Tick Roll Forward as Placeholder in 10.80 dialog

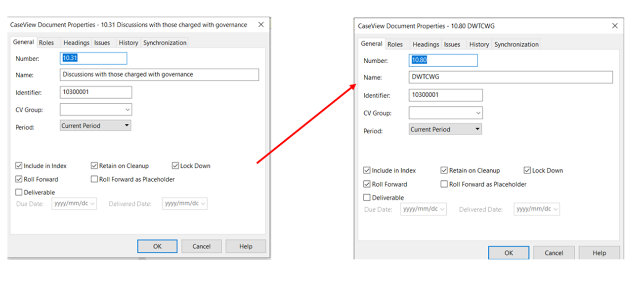(444, 184)
